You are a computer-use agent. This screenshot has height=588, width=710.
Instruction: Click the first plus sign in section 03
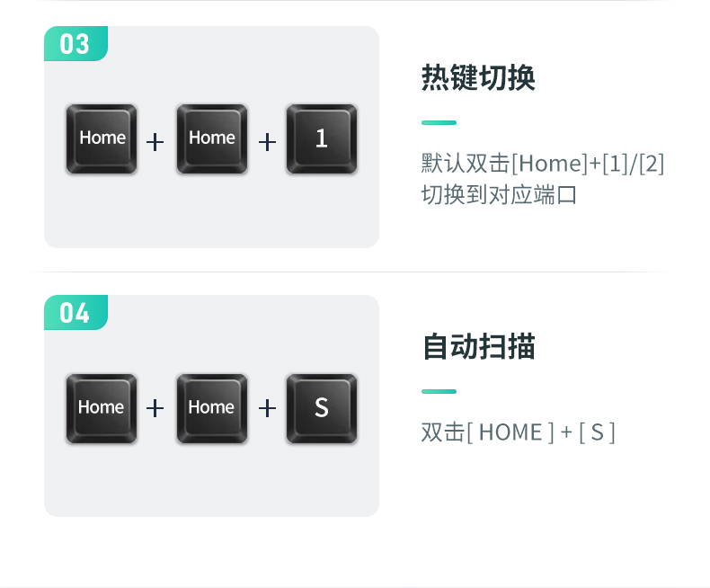(155, 142)
